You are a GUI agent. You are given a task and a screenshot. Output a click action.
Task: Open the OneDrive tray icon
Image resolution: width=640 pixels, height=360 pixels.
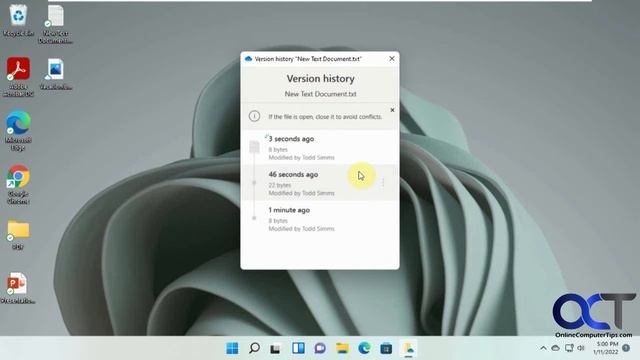click(556, 348)
